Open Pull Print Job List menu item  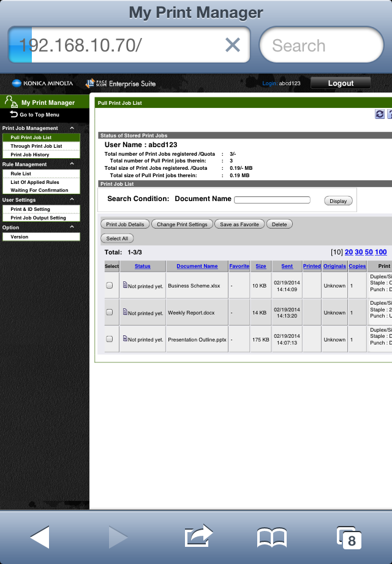click(41, 137)
